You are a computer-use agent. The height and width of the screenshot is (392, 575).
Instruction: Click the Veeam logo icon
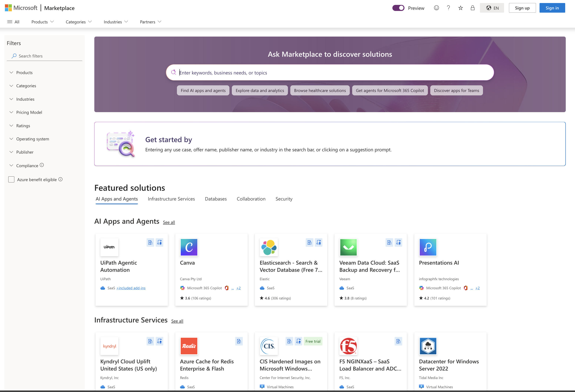coord(348,247)
